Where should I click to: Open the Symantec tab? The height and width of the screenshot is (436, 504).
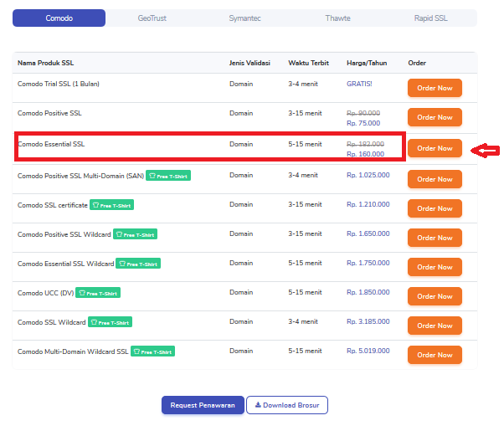pos(244,18)
